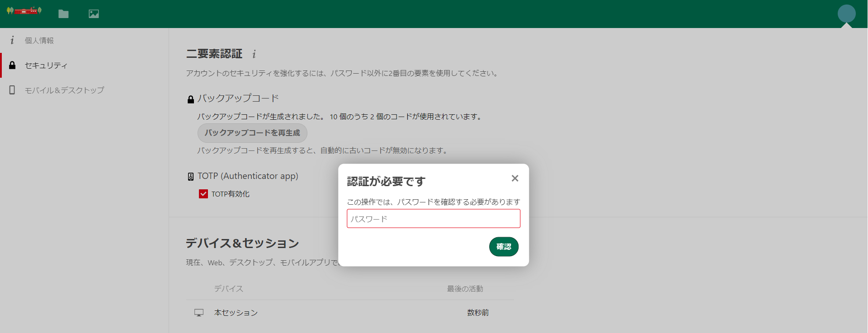Viewport: 868px width, 333px height.
Task: Click the monitor icon beside 本セッション
Action: pyautogui.click(x=199, y=313)
